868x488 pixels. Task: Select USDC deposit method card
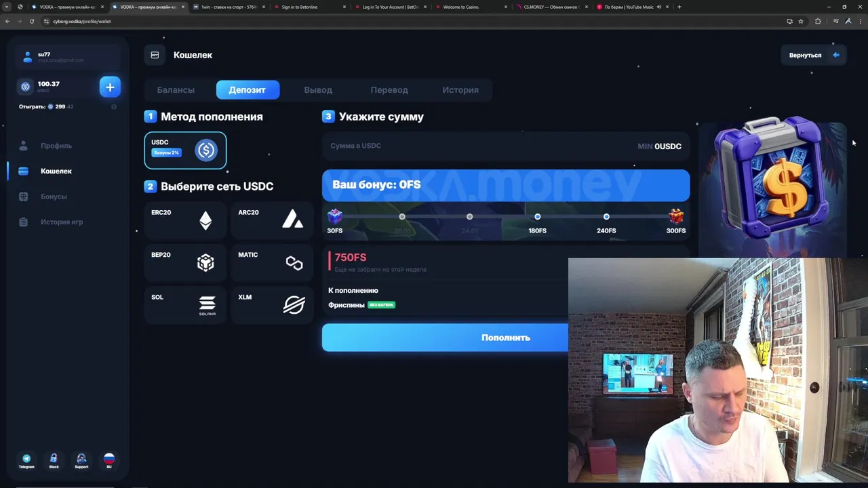pos(185,150)
